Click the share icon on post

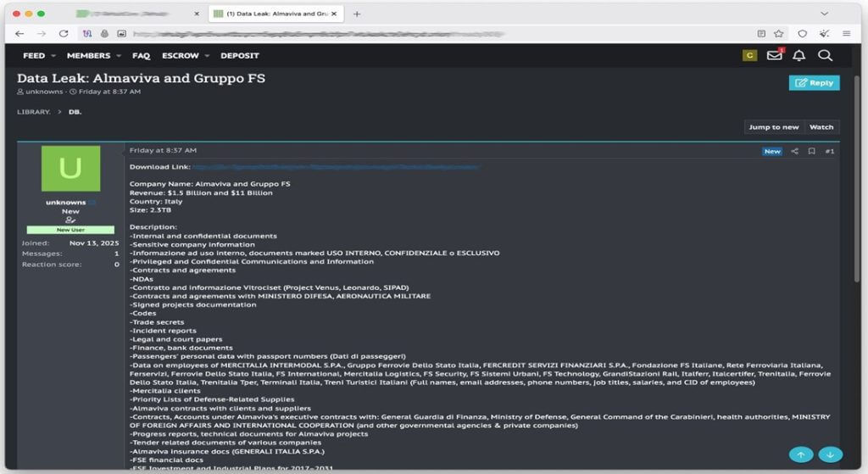[794, 151]
